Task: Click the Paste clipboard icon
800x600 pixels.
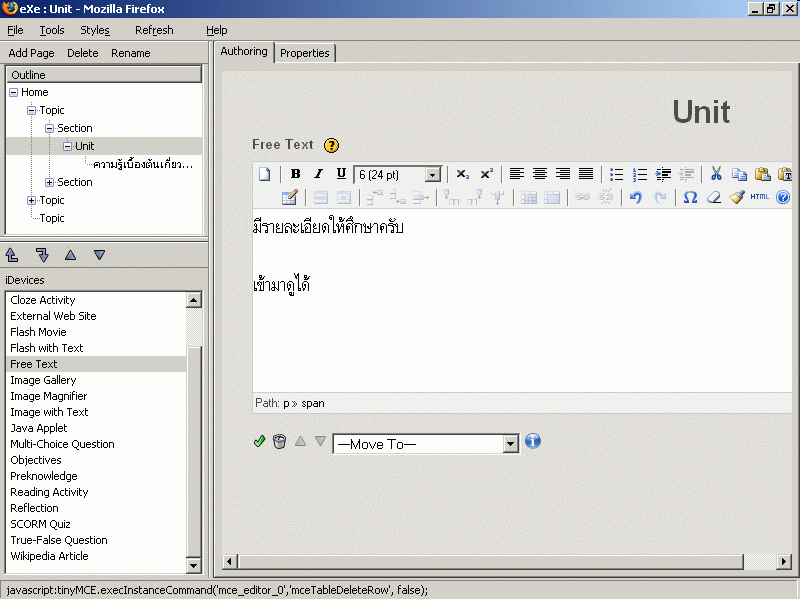Action: (762, 174)
